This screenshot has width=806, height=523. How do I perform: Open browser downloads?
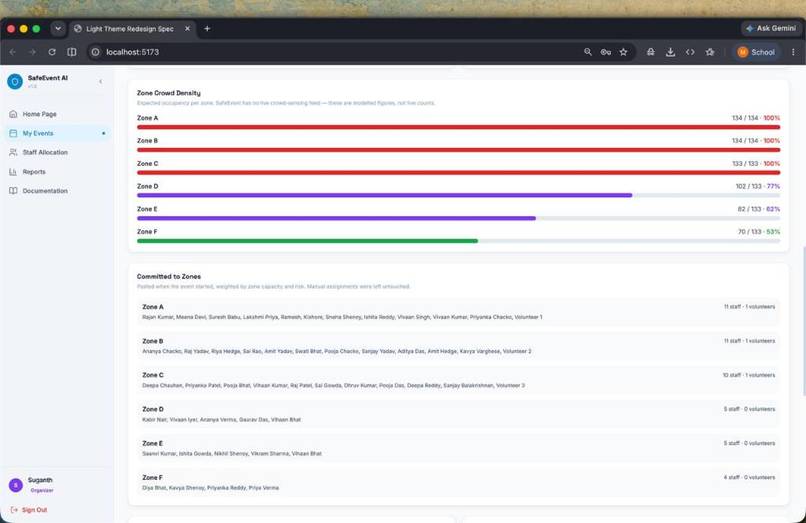coord(670,52)
